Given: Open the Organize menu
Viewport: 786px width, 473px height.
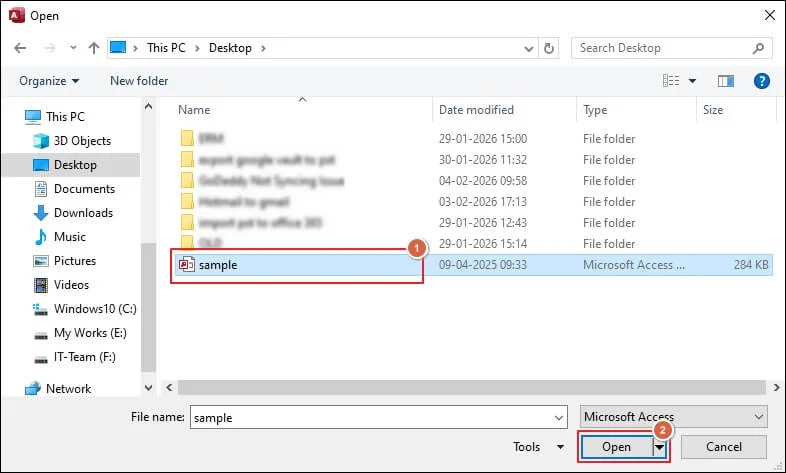Looking at the screenshot, I should 49,81.
